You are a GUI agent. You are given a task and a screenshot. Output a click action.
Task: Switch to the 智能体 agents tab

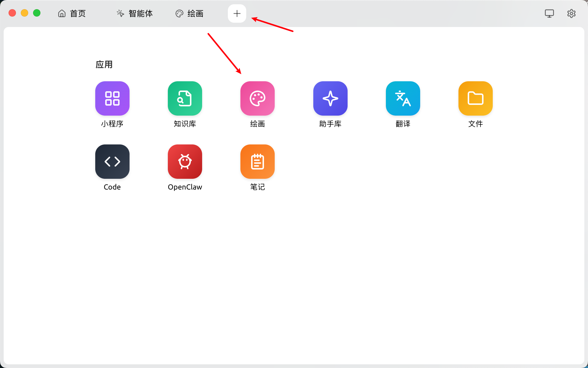(135, 13)
